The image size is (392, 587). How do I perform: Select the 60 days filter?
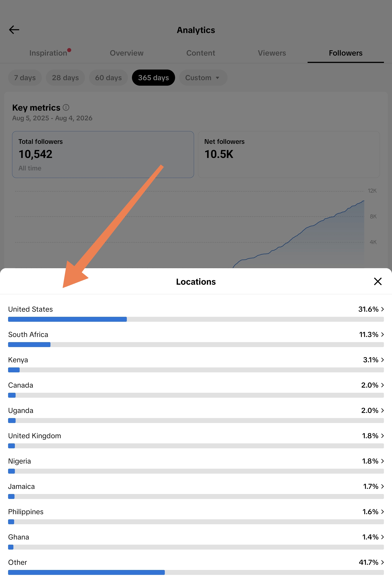[x=108, y=78]
